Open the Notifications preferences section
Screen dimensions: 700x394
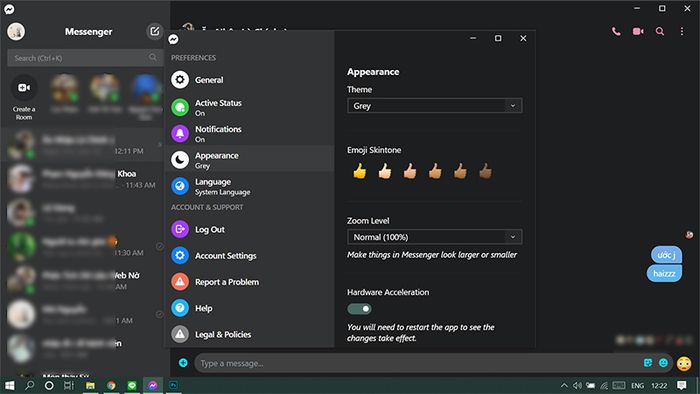click(x=250, y=133)
